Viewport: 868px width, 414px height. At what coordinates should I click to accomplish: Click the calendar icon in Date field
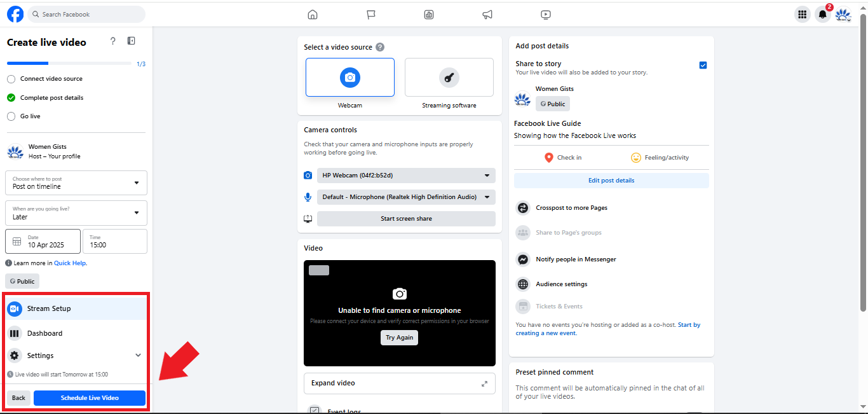[17, 242]
